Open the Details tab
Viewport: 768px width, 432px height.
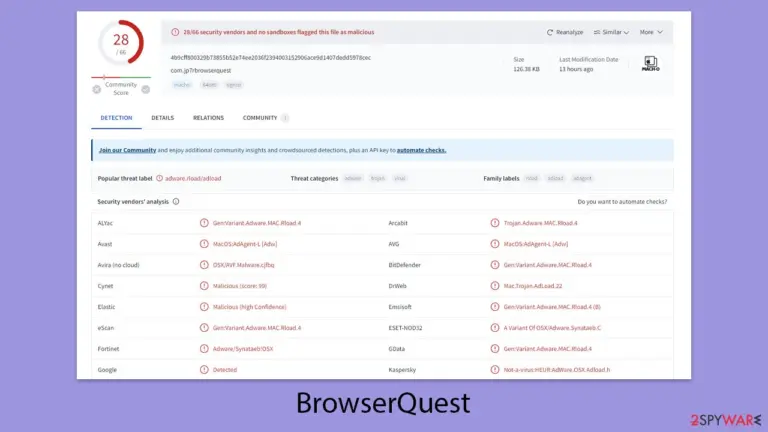162,118
